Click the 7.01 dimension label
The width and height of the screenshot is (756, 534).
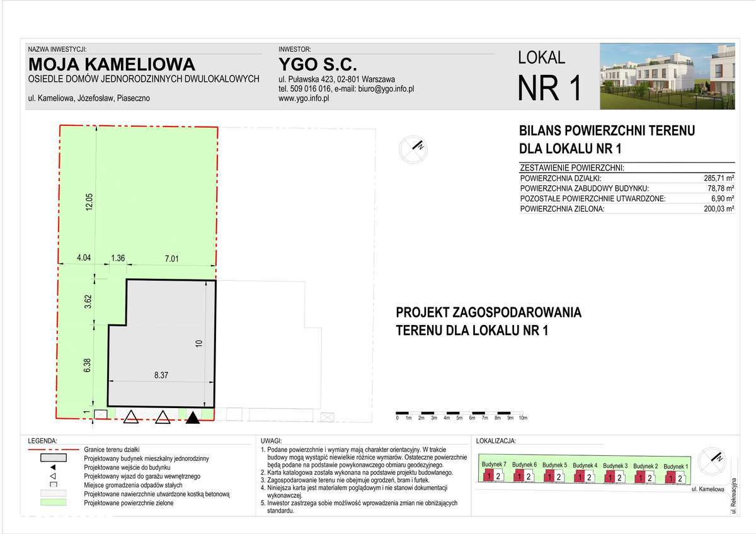171,258
